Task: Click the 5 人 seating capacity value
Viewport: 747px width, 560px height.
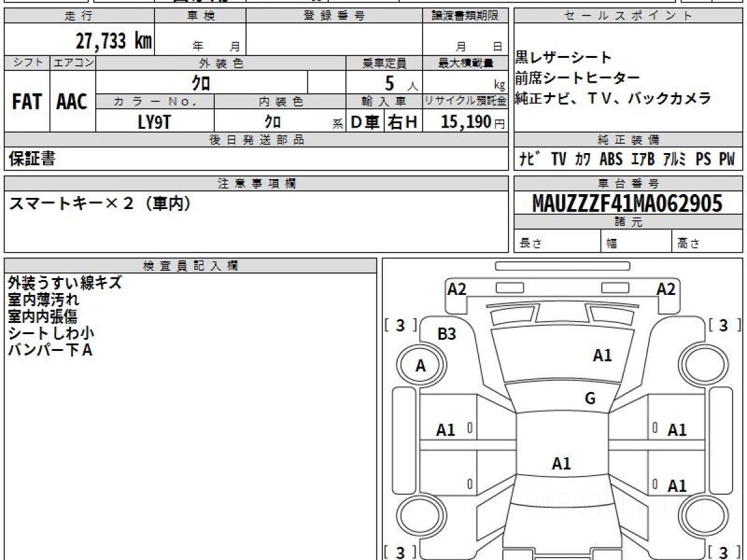Action: coord(401,82)
